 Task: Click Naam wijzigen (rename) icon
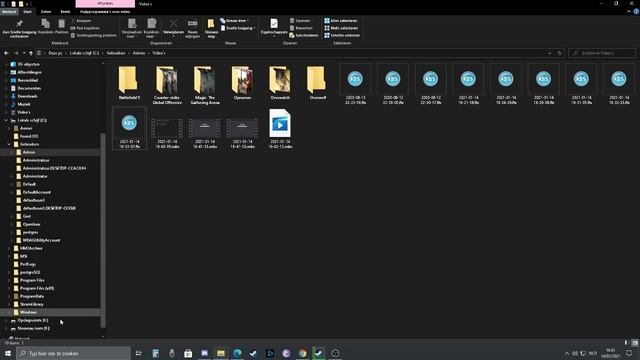[x=192, y=28]
